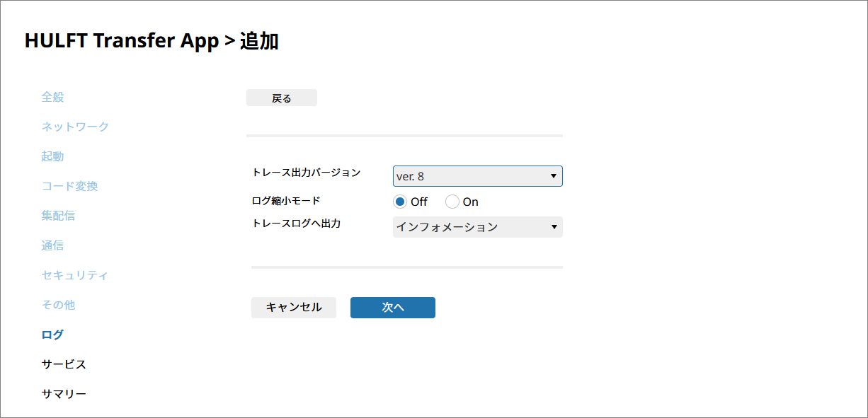Go to 全般 section in sidebar
Image resolution: width=868 pixels, height=418 pixels.
[52, 97]
